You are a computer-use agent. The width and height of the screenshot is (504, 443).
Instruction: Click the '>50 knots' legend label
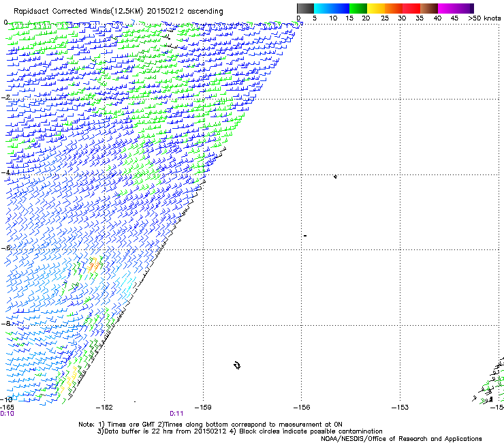click(484, 18)
